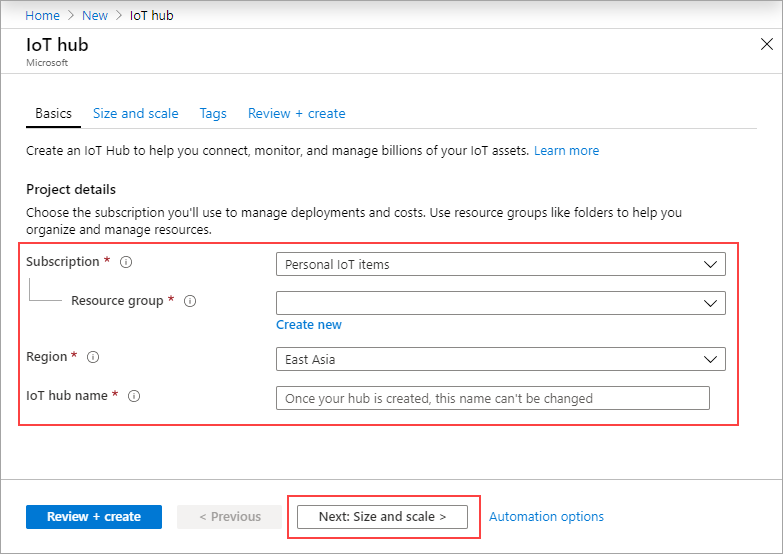This screenshot has height=554, width=783.
Task: Select the Basics tab
Action: 53,114
